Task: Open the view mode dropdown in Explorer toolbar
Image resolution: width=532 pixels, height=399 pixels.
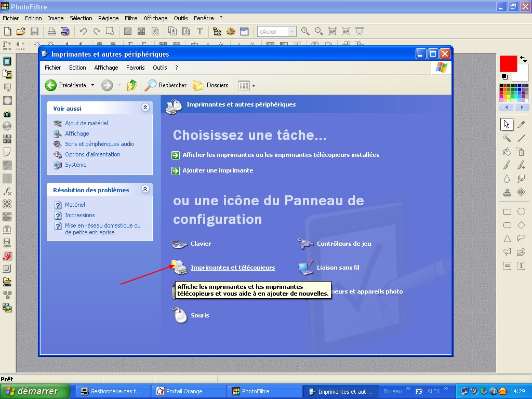Action: (x=253, y=86)
